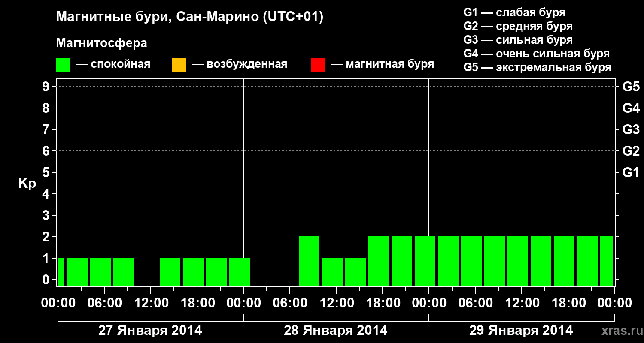Click the '— магнитная буря' legend label
Screen dimensions: 644x343
(383, 64)
